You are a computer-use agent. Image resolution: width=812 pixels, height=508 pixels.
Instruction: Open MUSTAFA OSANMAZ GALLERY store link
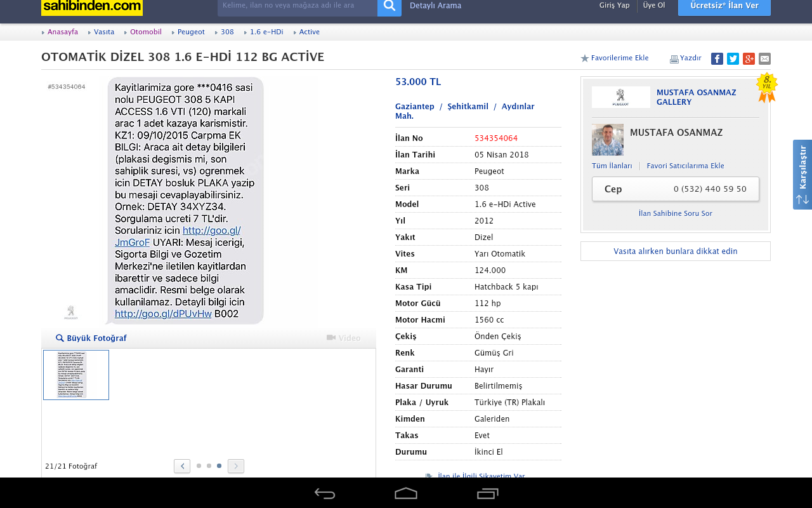(697, 97)
